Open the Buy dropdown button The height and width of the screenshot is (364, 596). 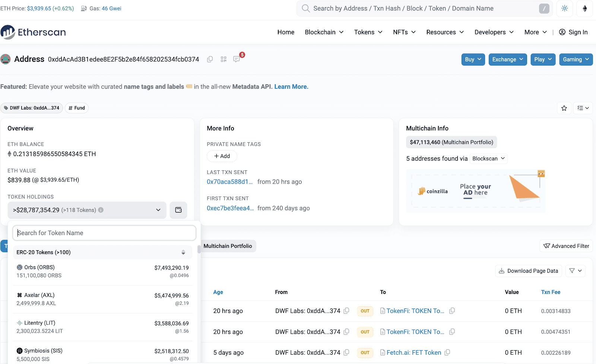pos(473,60)
